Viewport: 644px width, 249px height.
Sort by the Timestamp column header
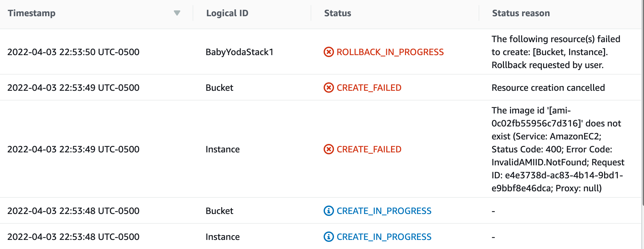pos(31,13)
